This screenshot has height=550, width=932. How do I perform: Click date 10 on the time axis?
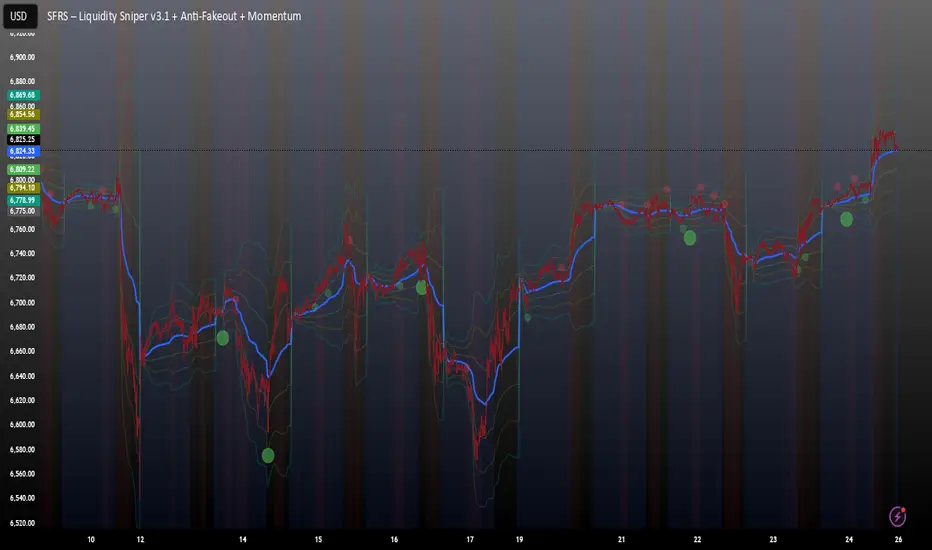91,539
